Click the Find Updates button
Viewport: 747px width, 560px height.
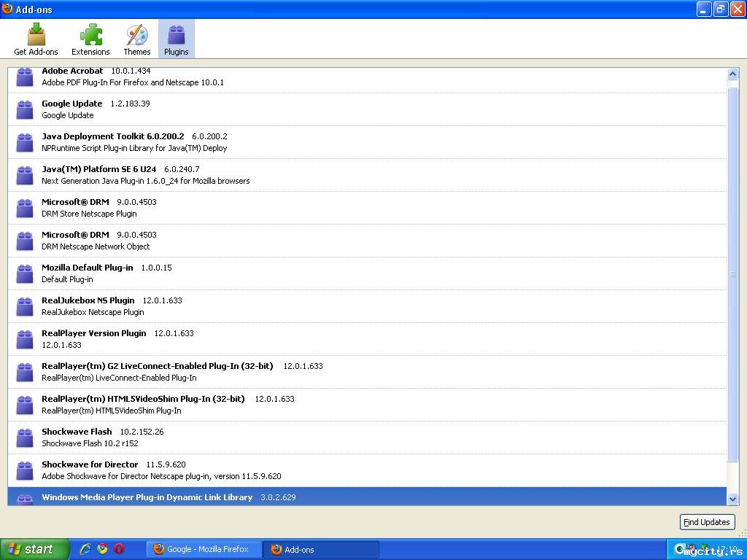point(707,522)
